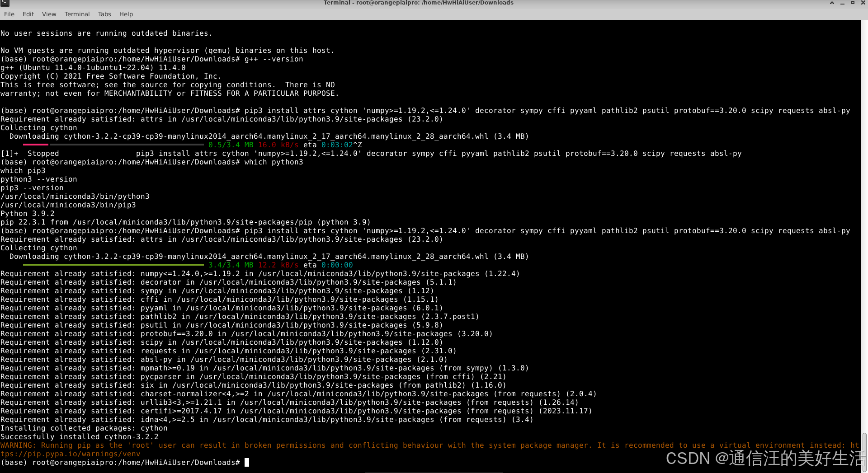
Task: Click the vertical scrollbar thumb
Action: 864,452
